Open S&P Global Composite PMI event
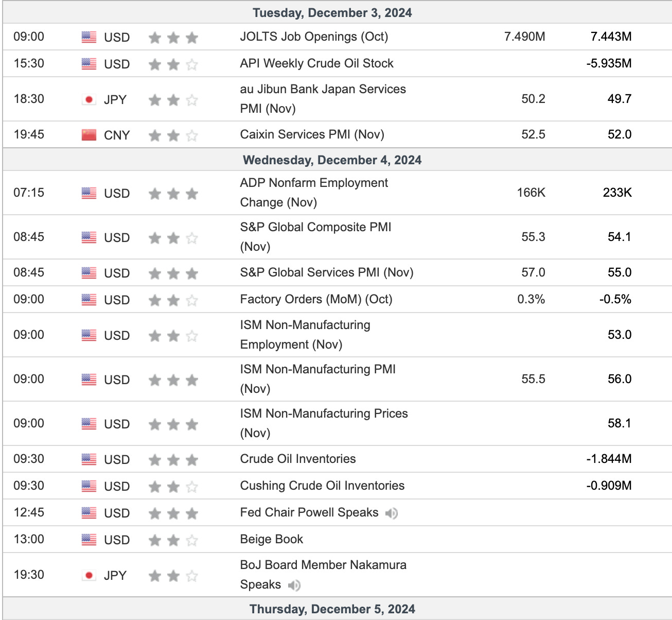 (x=315, y=237)
